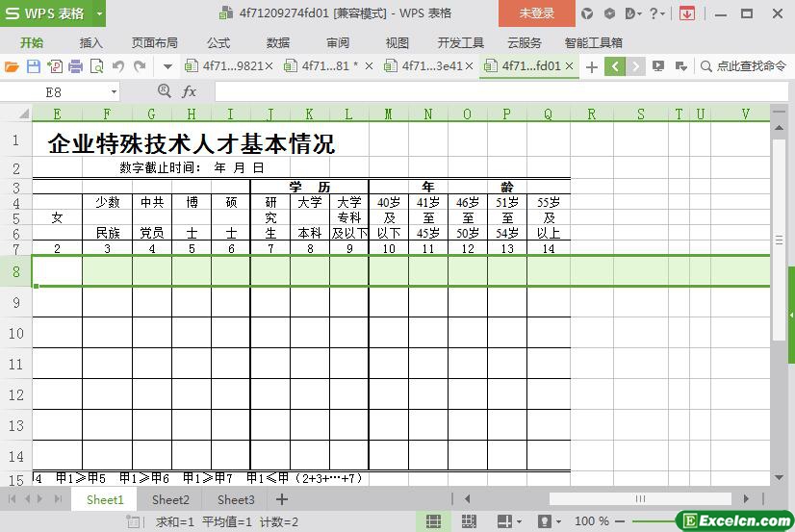This screenshot has width=795, height=532.
Task: Click the select-all corner of the grid
Action: [x=24, y=114]
